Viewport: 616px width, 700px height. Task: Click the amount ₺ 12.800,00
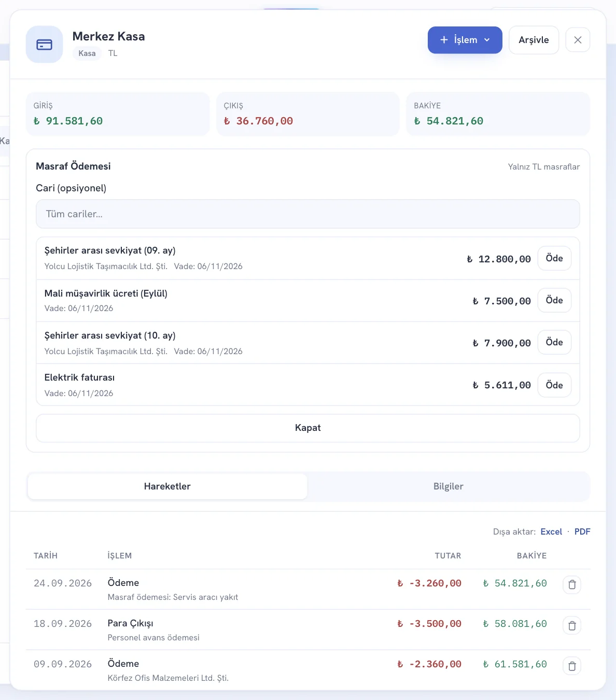pos(499,259)
